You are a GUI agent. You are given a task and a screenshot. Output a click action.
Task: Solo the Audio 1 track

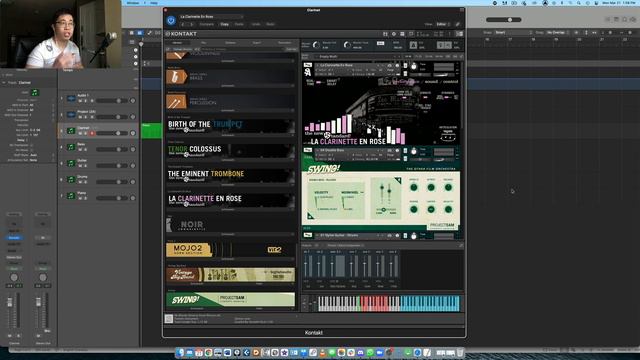coord(85,100)
